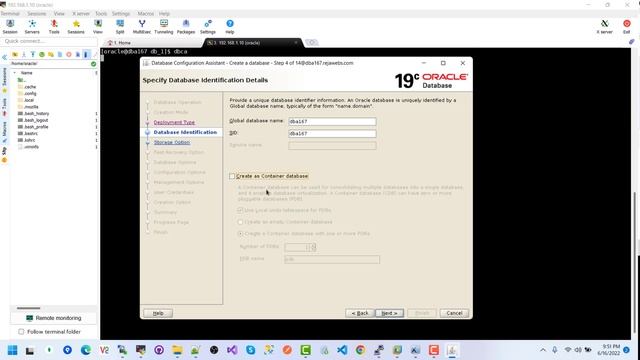Collapse sidebar with double-chevron icon
This screenshot has width=640, height=360.
4,58
